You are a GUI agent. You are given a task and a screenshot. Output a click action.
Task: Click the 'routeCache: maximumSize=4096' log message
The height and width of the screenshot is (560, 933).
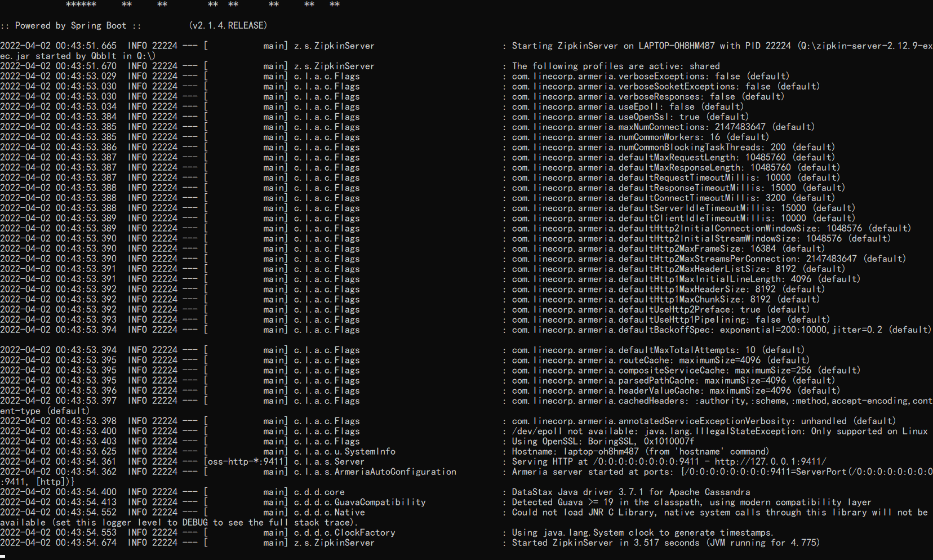pyautogui.click(x=661, y=360)
